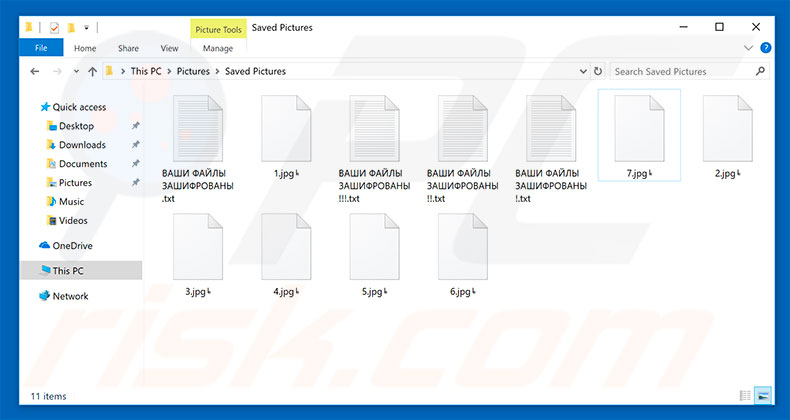Unpin Documents using its pin icon
The height and width of the screenshot is (420, 790).
135,164
